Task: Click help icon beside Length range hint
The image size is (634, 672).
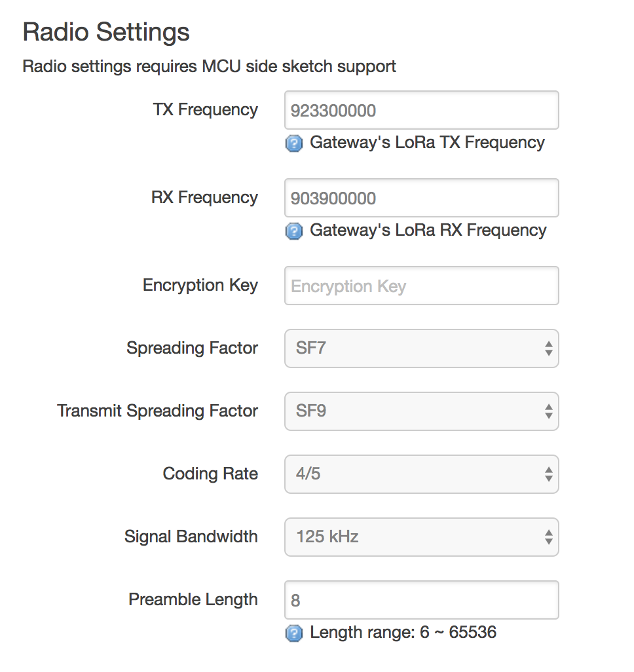Action: tap(294, 633)
